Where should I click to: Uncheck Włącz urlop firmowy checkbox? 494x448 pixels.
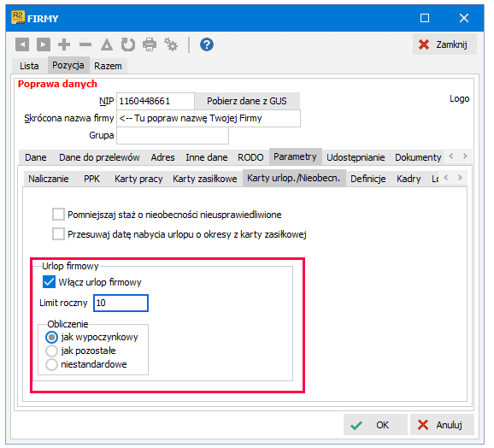[50, 282]
